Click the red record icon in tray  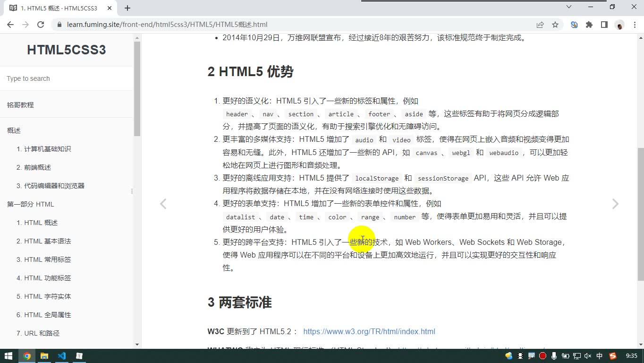click(x=543, y=356)
